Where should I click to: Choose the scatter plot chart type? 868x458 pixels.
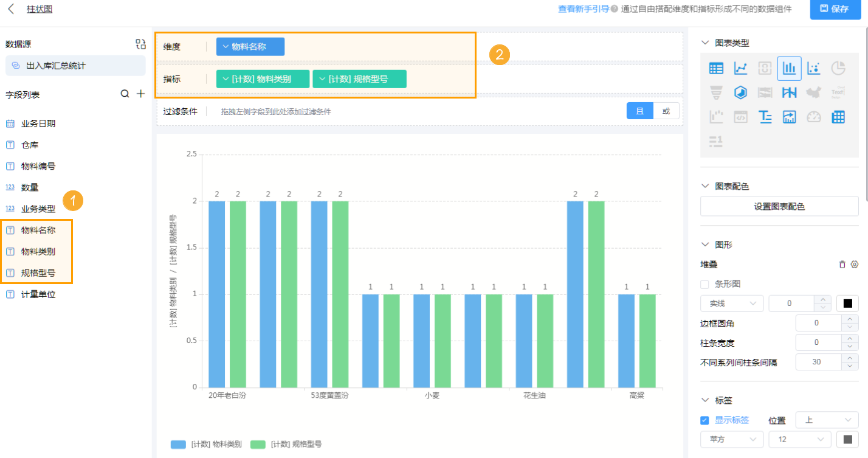coord(813,69)
